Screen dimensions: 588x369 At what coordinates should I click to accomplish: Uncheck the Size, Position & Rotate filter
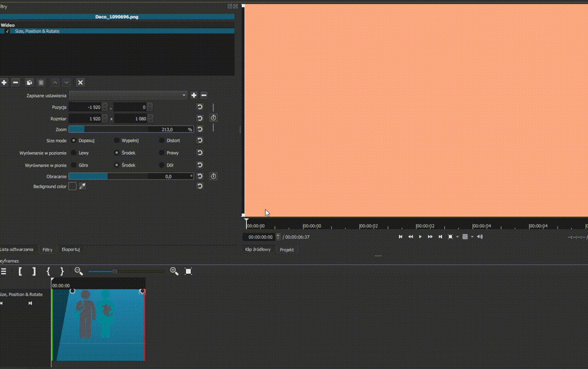click(6, 31)
